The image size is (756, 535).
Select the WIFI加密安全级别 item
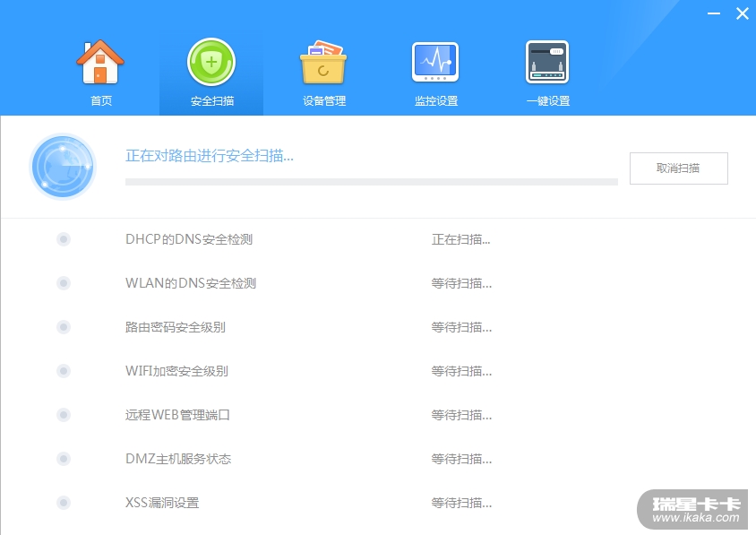176,371
